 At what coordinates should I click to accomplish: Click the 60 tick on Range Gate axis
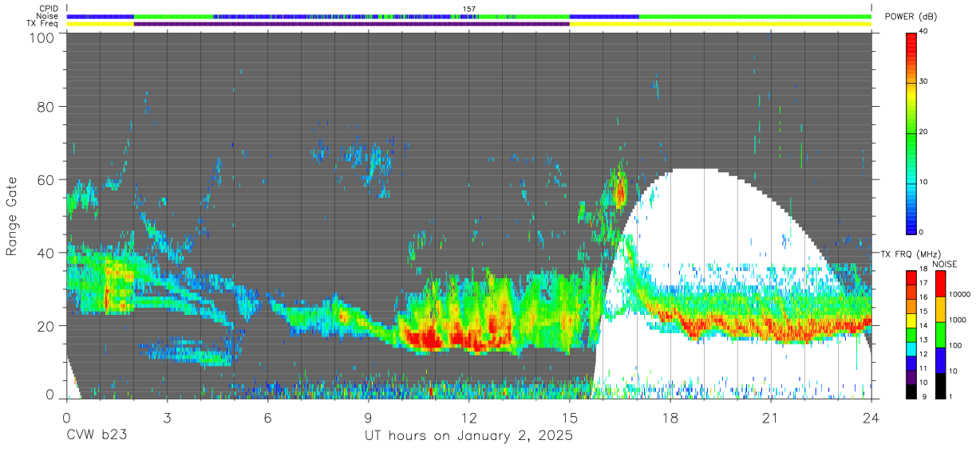(46, 179)
